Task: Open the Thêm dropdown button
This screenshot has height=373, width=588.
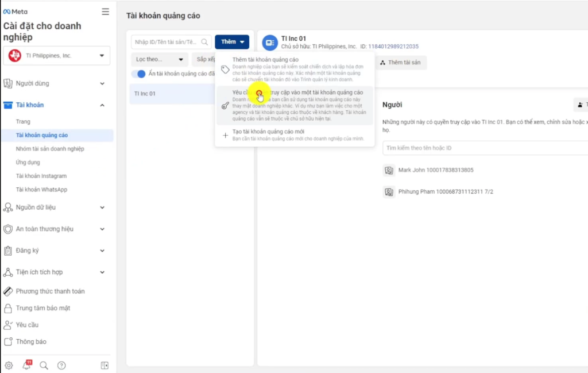Action: pos(232,41)
